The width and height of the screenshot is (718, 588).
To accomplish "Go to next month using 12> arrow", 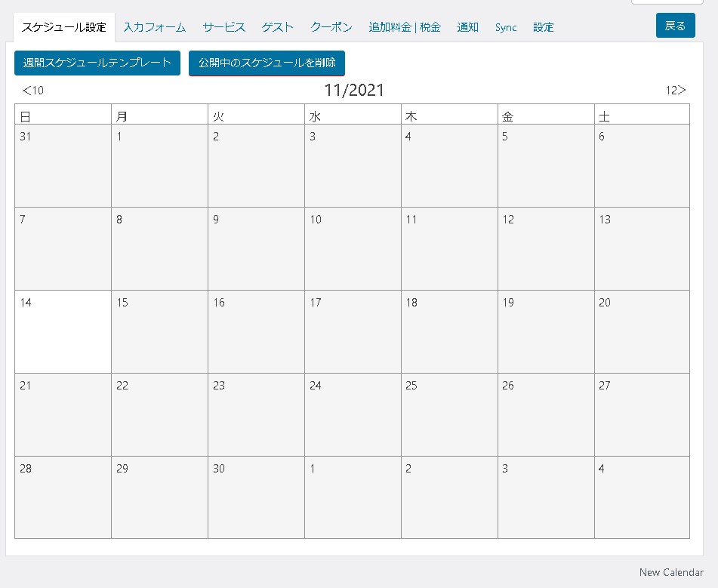I will click(x=675, y=91).
